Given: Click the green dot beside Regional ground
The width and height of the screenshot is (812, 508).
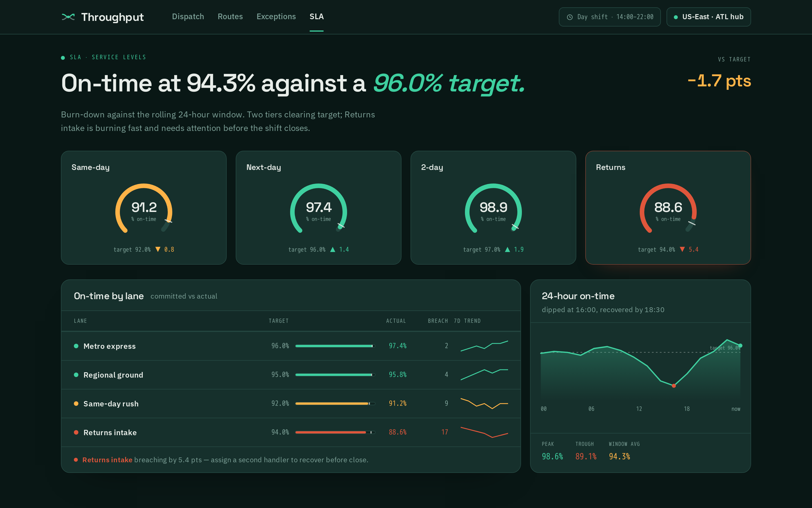Looking at the screenshot, I should click(76, 375).
